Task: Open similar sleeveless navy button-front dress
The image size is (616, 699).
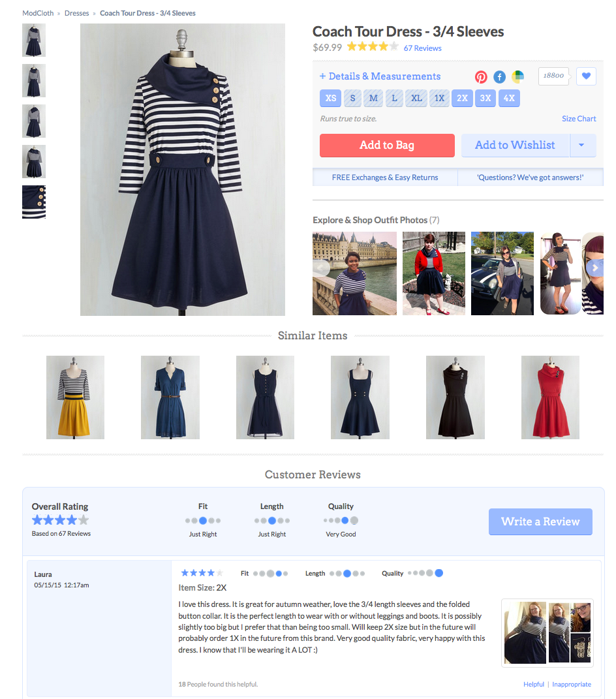Action: pos(265,397)
